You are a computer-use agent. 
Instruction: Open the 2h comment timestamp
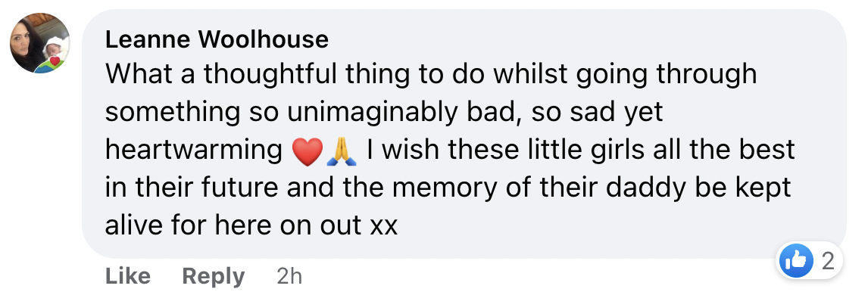coord(289,275)
